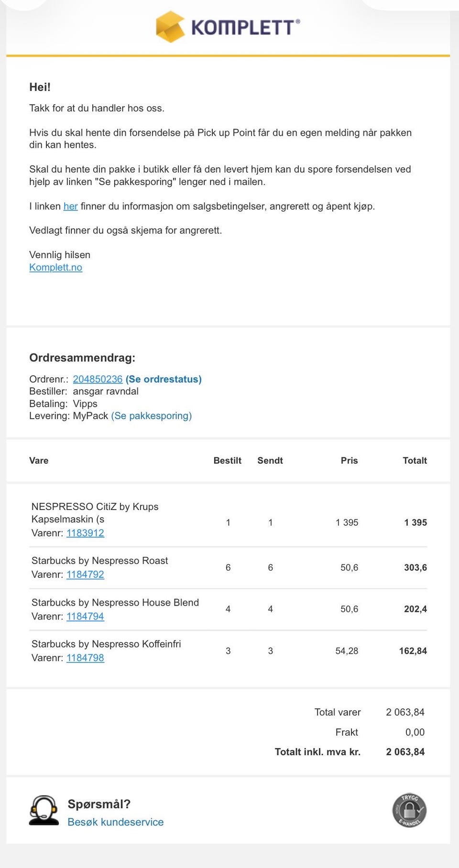This screenshot has width=459, height=868.
Task: Open the 'her' terms link
Action: 70,206
